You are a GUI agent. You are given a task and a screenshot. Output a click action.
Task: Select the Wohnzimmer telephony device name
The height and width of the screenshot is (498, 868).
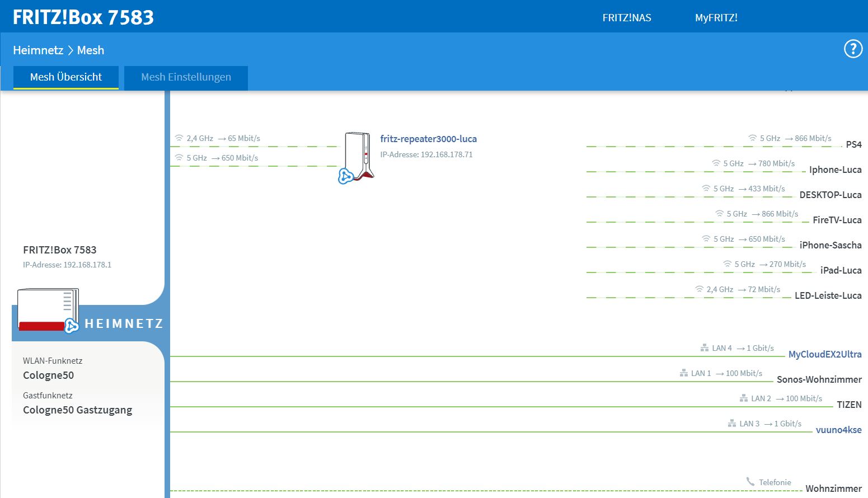834,488
